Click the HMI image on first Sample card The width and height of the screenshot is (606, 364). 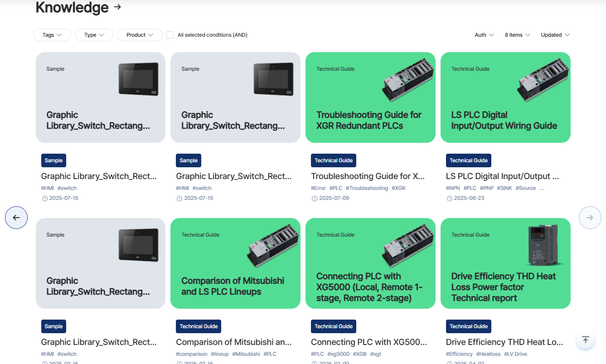tap(138, 79)
